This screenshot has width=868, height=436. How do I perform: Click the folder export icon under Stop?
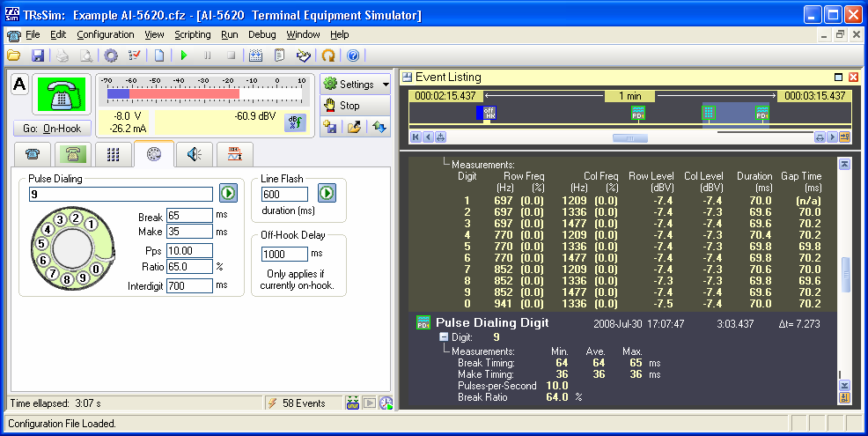coord(355,127)
